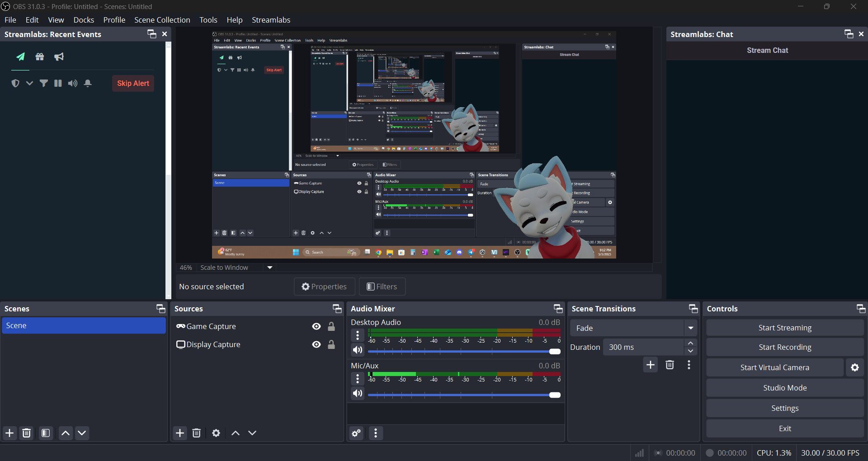Image resolution: width=868 pixels, height=461 pixels.
Task: Lock the Game Capture source
Action: [x=331, y=326]
